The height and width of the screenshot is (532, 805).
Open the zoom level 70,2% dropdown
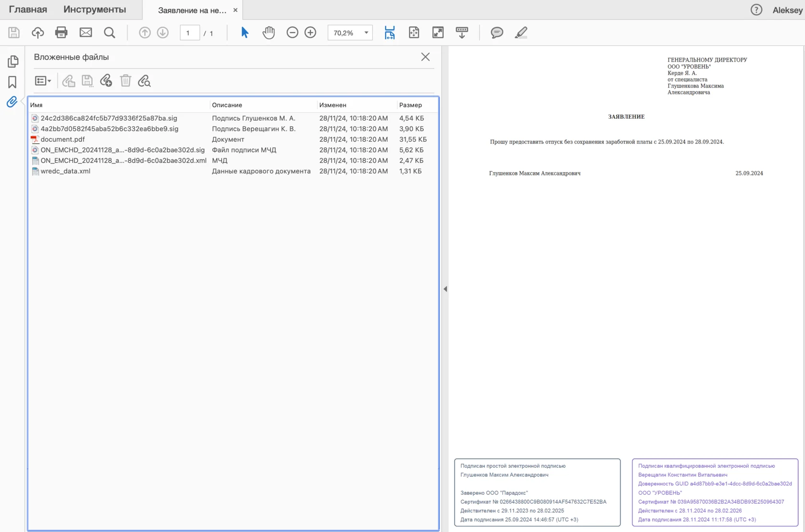click(x=366, y=33)
